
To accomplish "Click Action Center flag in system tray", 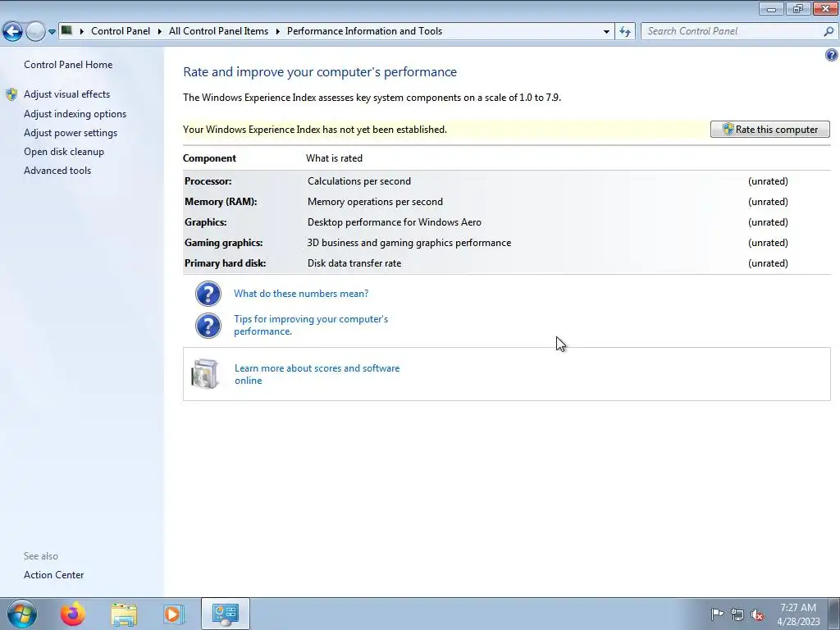I will (x=717, y=614).
